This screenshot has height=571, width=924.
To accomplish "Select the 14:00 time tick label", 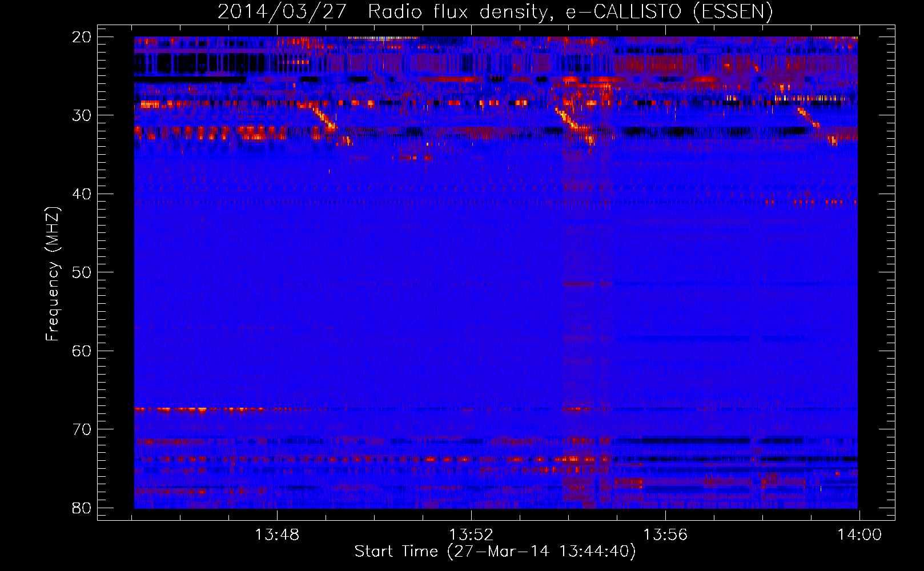I will click(859, 535).
